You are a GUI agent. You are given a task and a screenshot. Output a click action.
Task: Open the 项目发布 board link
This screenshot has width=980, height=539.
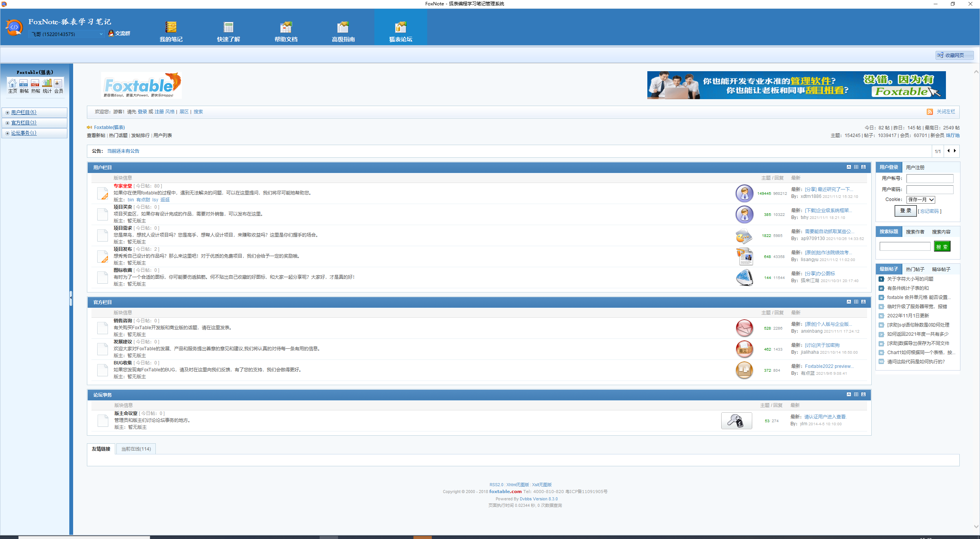tap(122, 249)
